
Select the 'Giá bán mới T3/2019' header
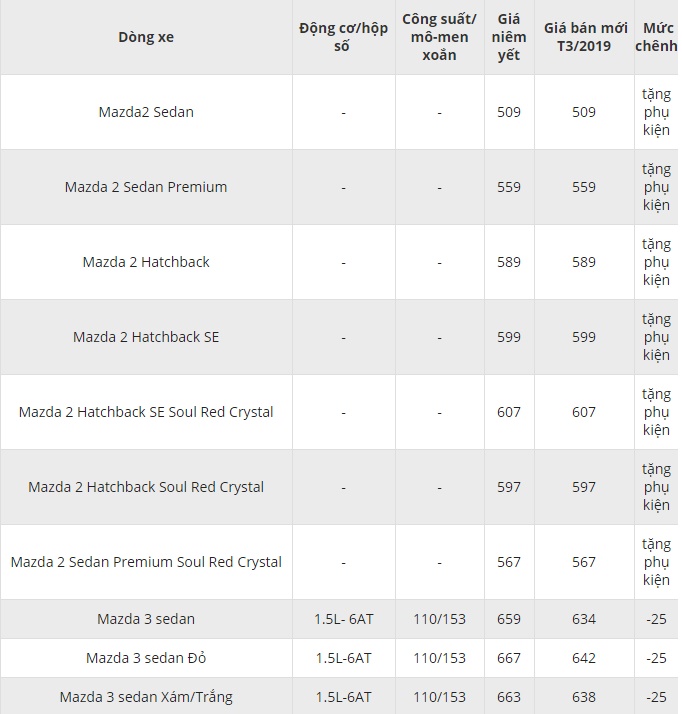tap(585, 37)
